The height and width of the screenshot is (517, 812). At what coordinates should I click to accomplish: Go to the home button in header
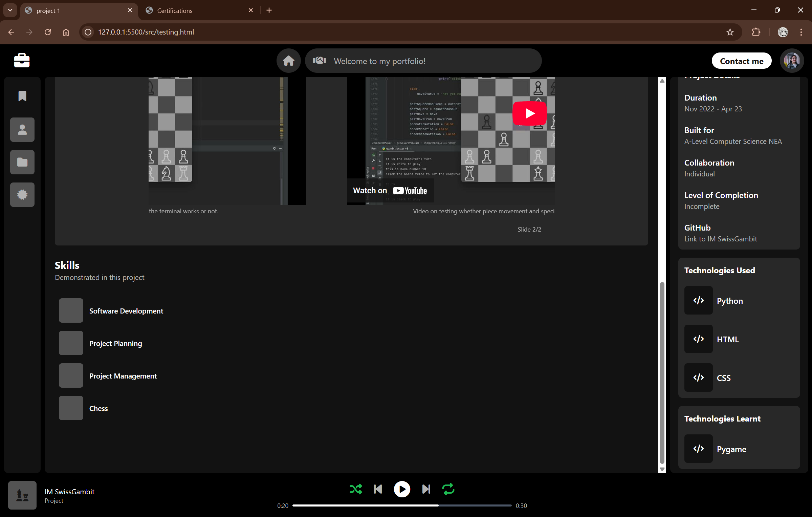click(x=288, y=61)
